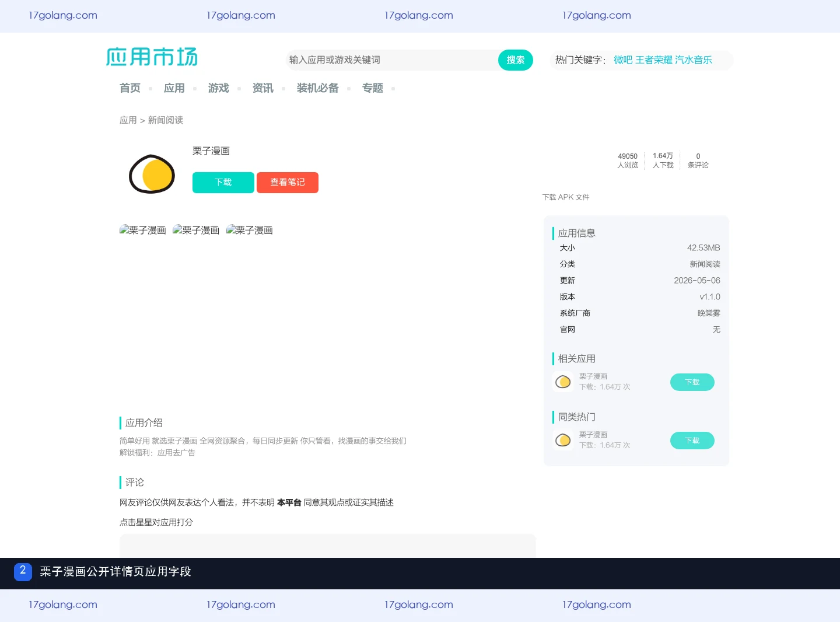Click the 下载 APK 文件 link

pyautogui.click(x=566, y=197)
